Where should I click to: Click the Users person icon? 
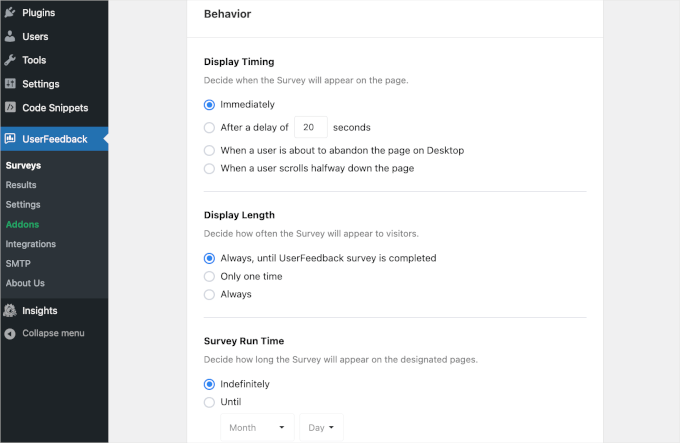coord(10,37)
